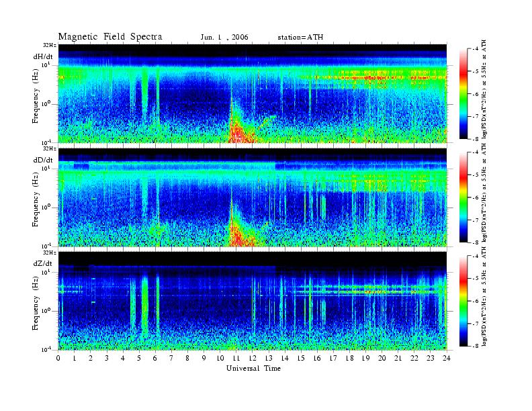Click hour 8 on the Universal Time axis
The image size is (532, 411).
pos(187,358)
